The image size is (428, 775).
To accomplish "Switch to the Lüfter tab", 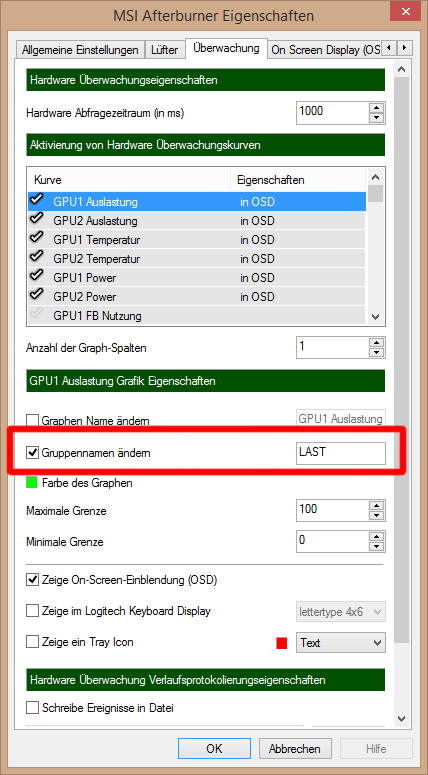I will (x=166, y=50).
